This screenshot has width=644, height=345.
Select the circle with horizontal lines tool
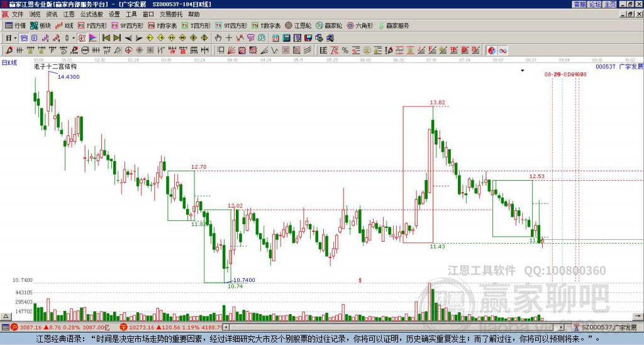coord(86,50)
